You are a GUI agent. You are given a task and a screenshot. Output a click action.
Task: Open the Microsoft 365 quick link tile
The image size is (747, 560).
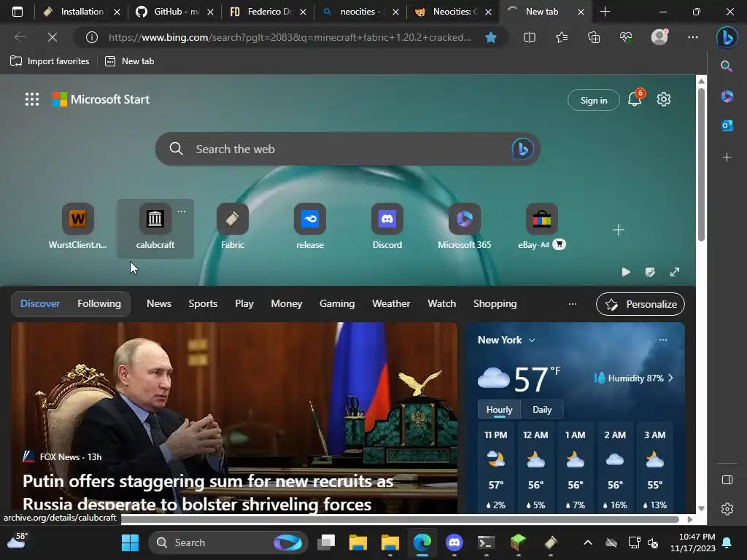pos(464,227)
